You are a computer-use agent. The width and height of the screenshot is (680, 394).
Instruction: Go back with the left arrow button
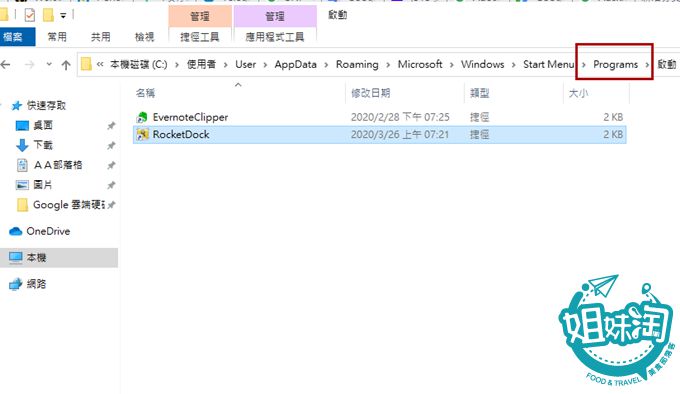5,65
